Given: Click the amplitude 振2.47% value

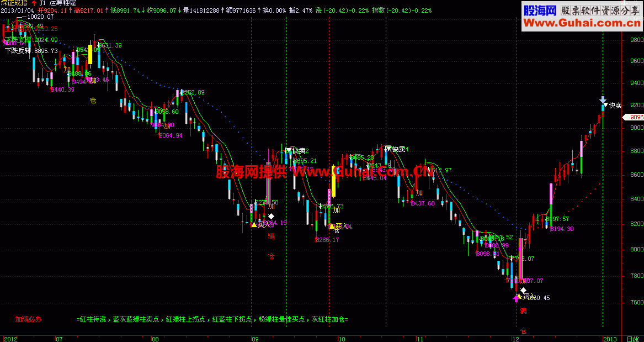Looking at the screenshot, I should [301, 10].
